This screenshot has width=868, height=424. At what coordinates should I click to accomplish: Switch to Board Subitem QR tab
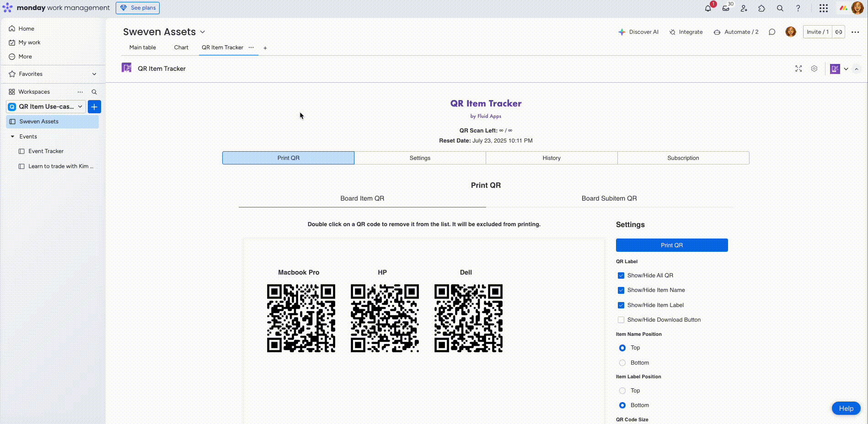click(609, 198)
